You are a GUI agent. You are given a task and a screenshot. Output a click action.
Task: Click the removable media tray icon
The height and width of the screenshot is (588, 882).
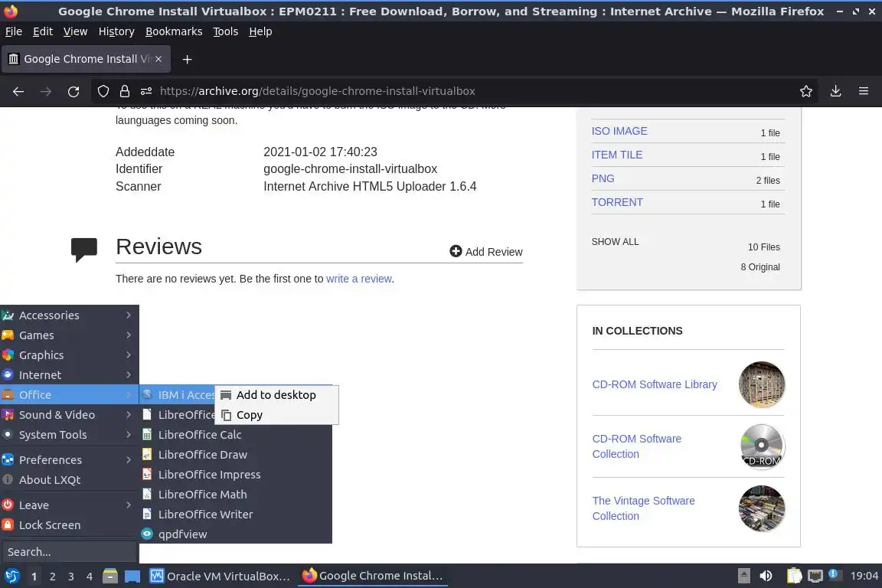point(743,576)
